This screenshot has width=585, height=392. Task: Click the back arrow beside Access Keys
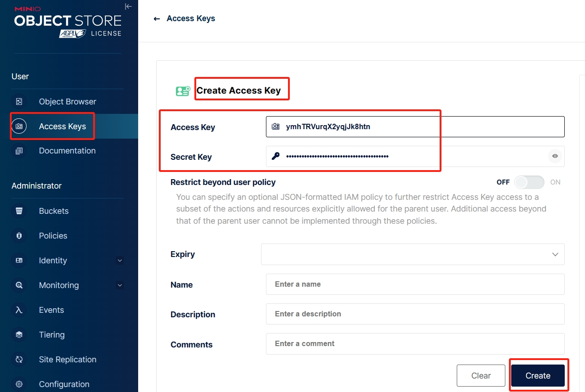[x=157, y=19]
